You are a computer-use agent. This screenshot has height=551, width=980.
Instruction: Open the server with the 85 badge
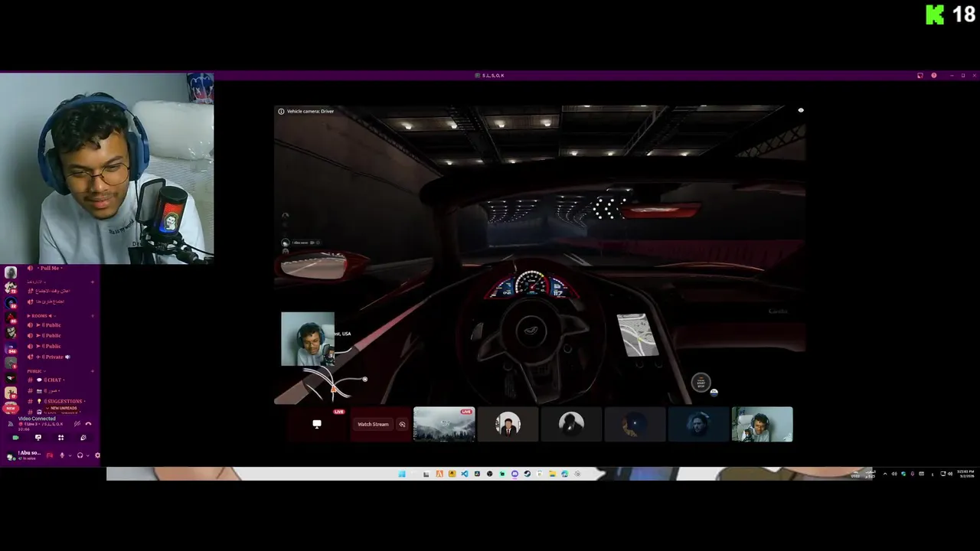11,318
